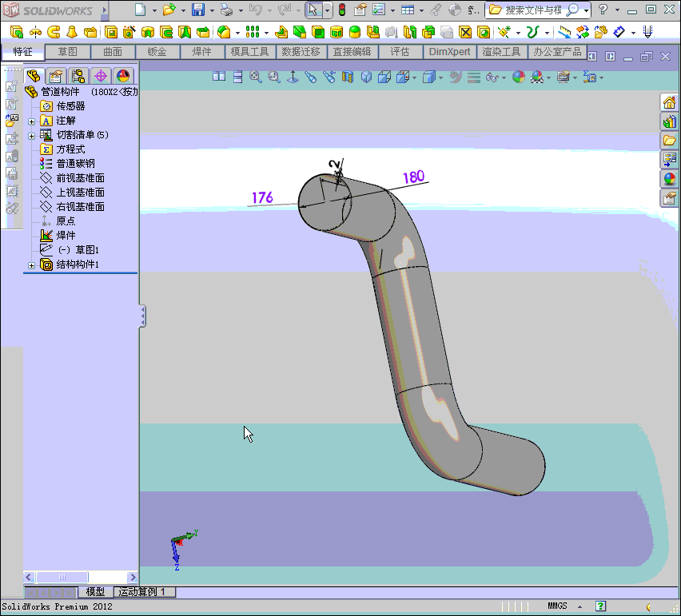
Task: Open the DimXpertManager panel tab
Action: tap(101, 77)
